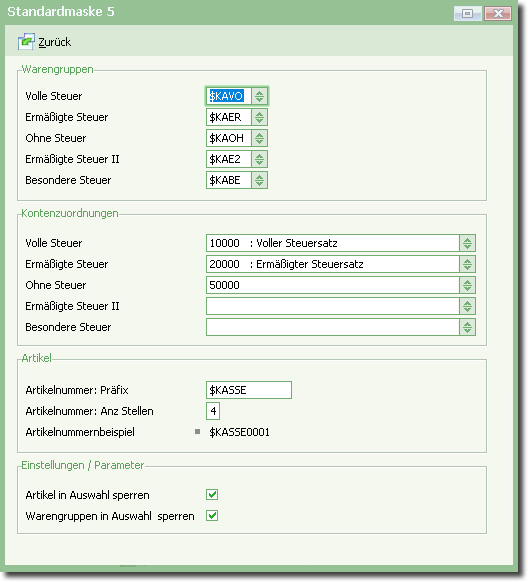The image size is (528, 582).
Task: Maximize the Standardmaske 5 window
Action: [468, 14]
